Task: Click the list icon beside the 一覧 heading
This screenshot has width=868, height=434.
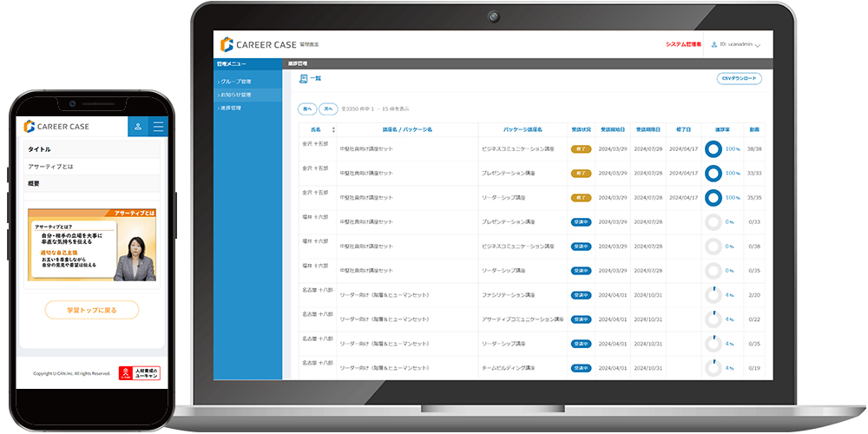Action: coord(303,79)
